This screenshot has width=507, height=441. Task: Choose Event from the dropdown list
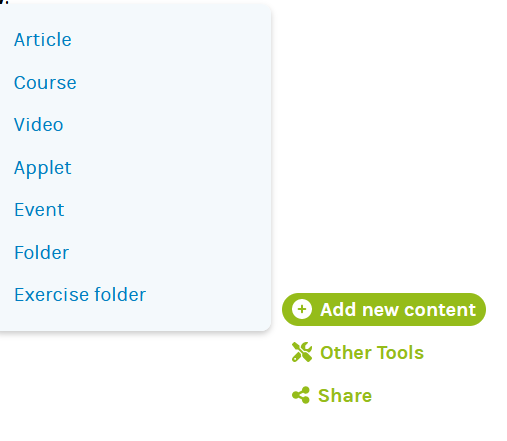39,210
